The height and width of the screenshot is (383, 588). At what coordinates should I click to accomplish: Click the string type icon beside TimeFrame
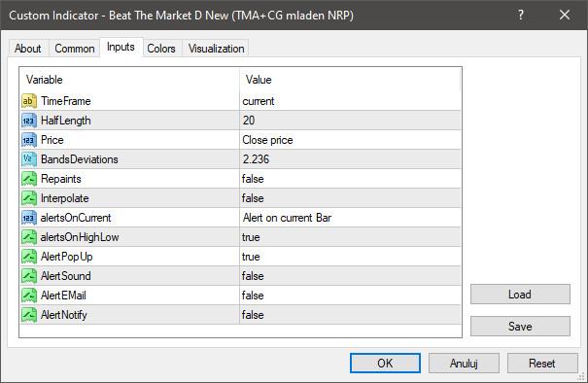point(29,101)
